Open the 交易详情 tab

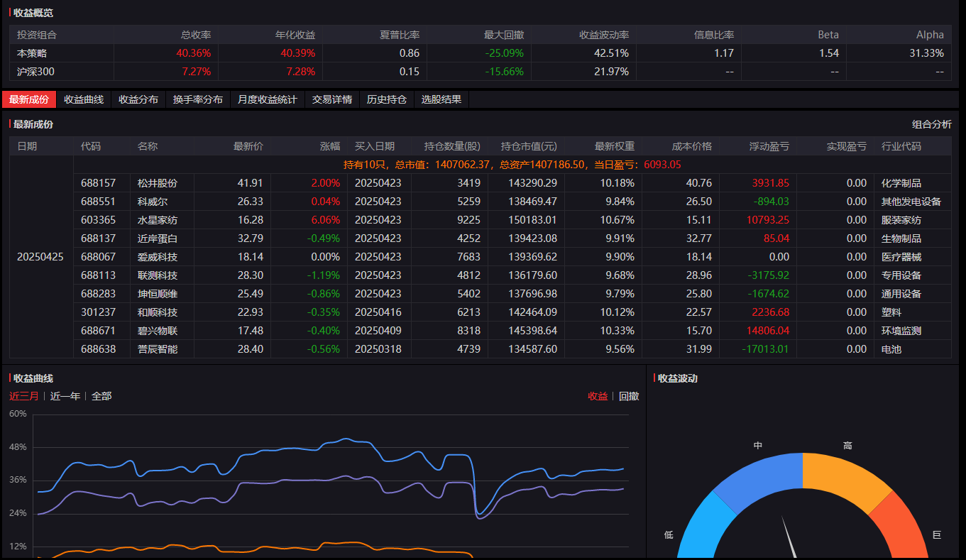332,99
